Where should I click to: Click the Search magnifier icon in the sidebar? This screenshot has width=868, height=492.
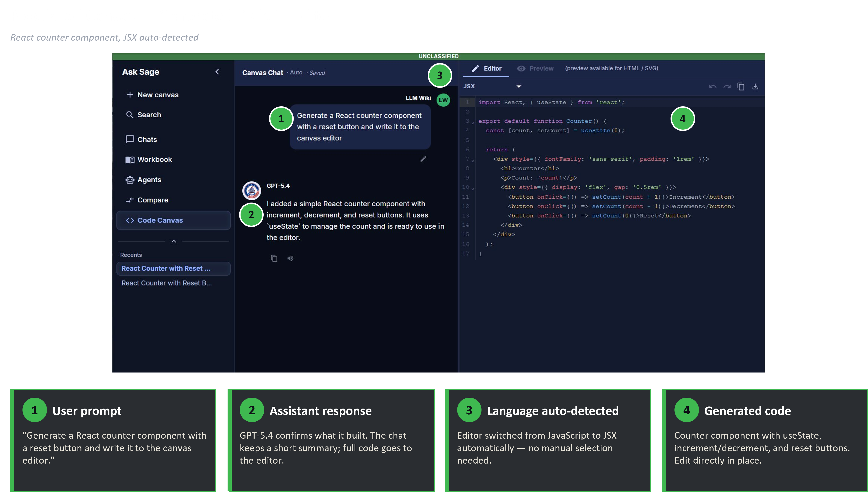pyautogui.click(x=130, y=115)
